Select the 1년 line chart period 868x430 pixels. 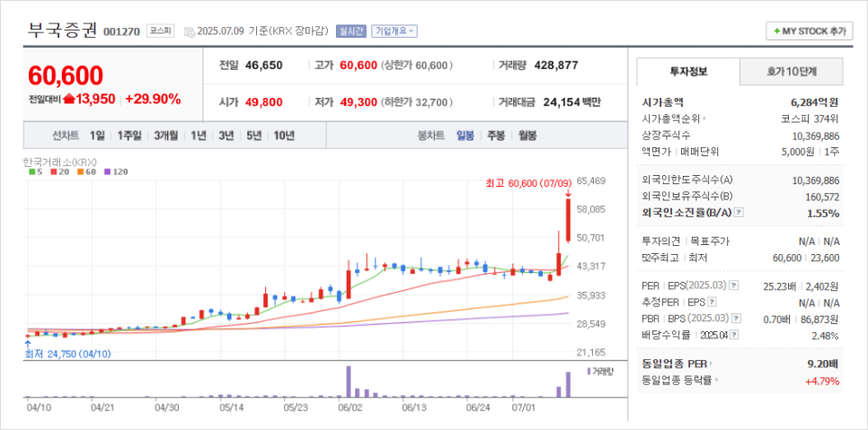tap(198, 136)
